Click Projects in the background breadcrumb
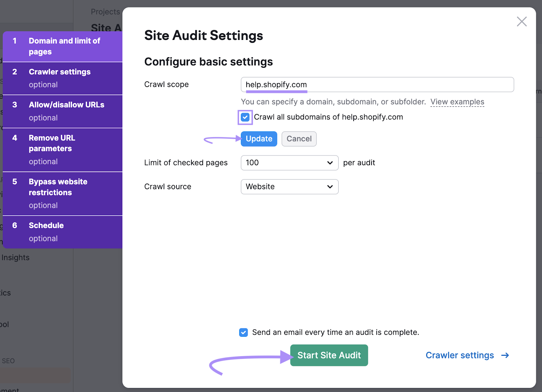This screenshot has width=542, height=392. (x=105, y=11)
